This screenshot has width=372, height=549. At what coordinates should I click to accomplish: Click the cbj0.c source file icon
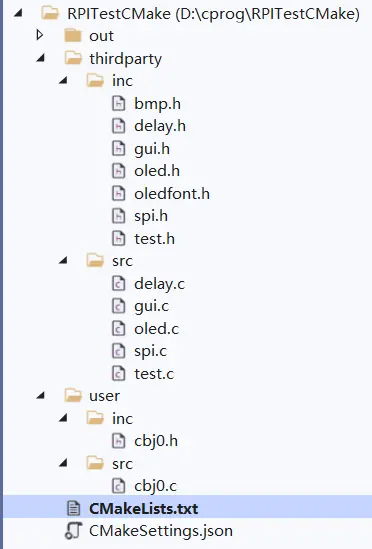coord(118,486)
